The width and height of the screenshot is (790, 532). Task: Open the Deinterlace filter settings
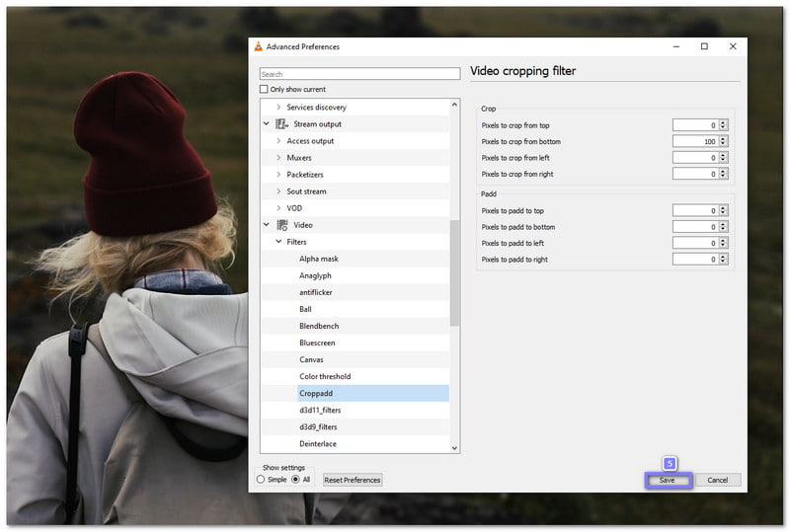[319, 443]
